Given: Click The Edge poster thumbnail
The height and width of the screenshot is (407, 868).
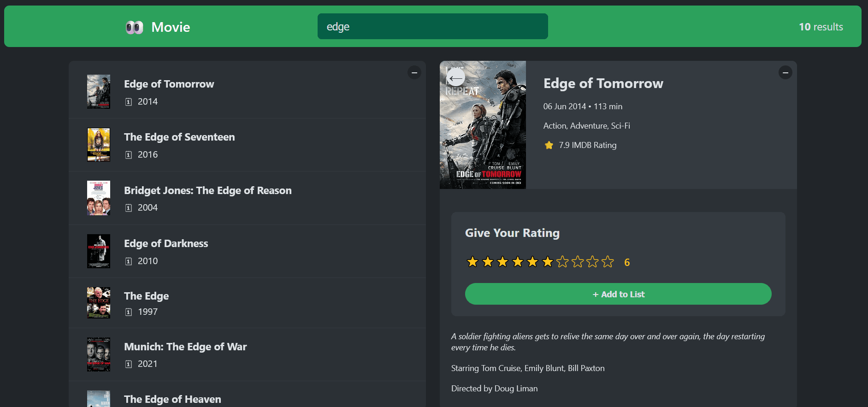Looking at the screenshot, I should tap(99, 303).
